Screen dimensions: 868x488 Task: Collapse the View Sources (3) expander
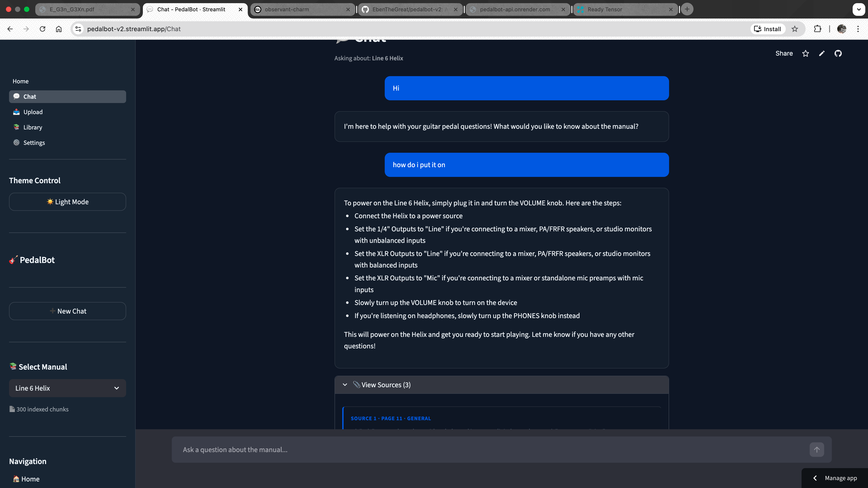pyautogui.click(x=501, y=385)
